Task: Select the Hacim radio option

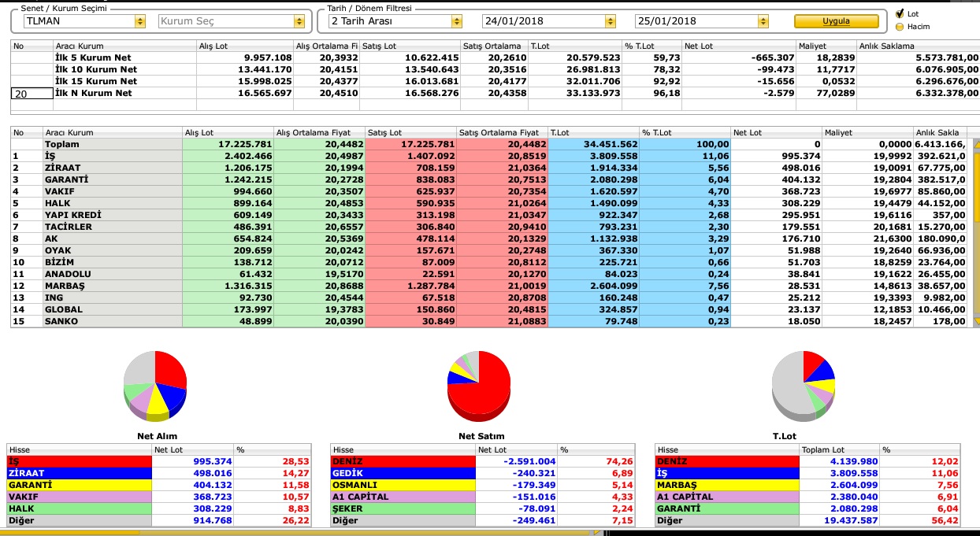Action: (900, 27)
